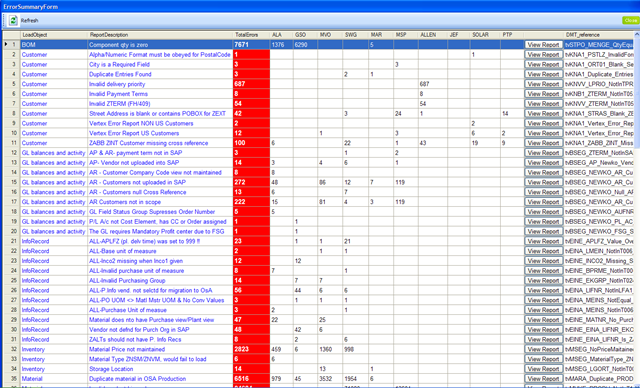640x388 pixels.
Task: View Report for City is a Required Field
Action: click(543, 64)
